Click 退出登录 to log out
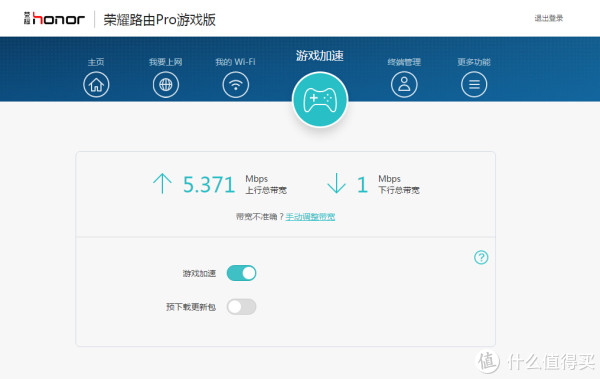 pos(549,18)
